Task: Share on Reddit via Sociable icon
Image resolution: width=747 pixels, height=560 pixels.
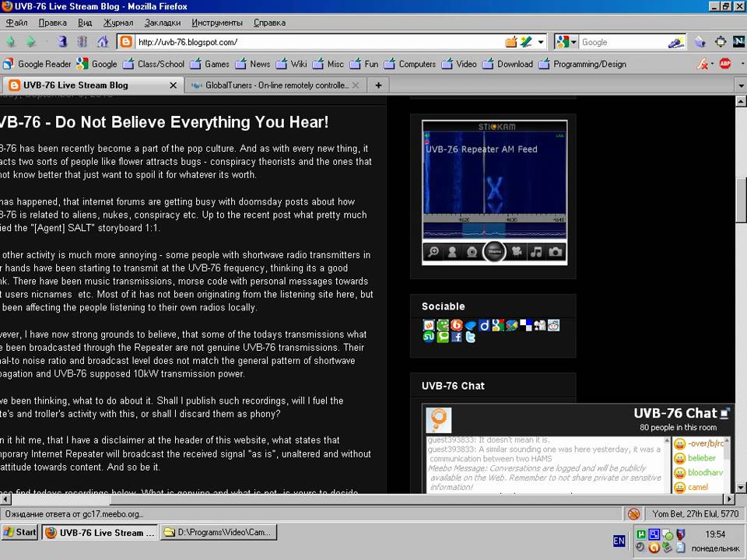Action: 553,325
